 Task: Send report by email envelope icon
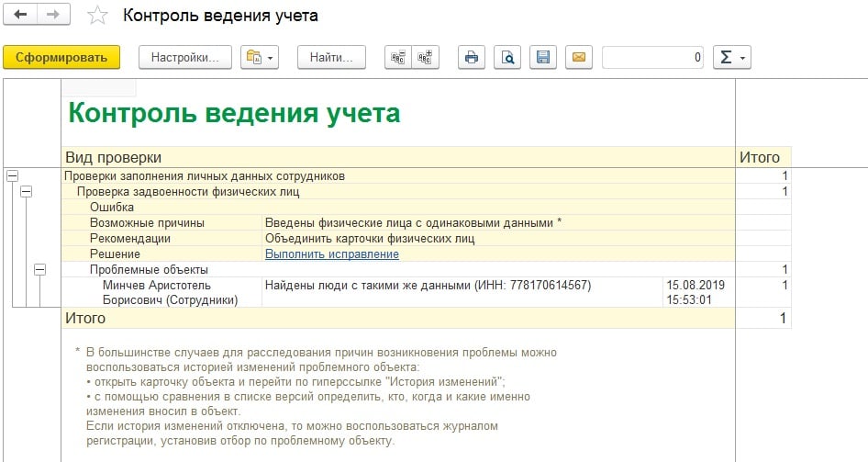coord(578,57)
